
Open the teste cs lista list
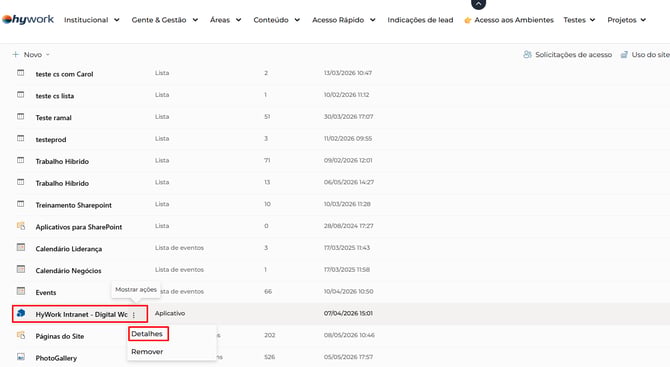point(55,96)
